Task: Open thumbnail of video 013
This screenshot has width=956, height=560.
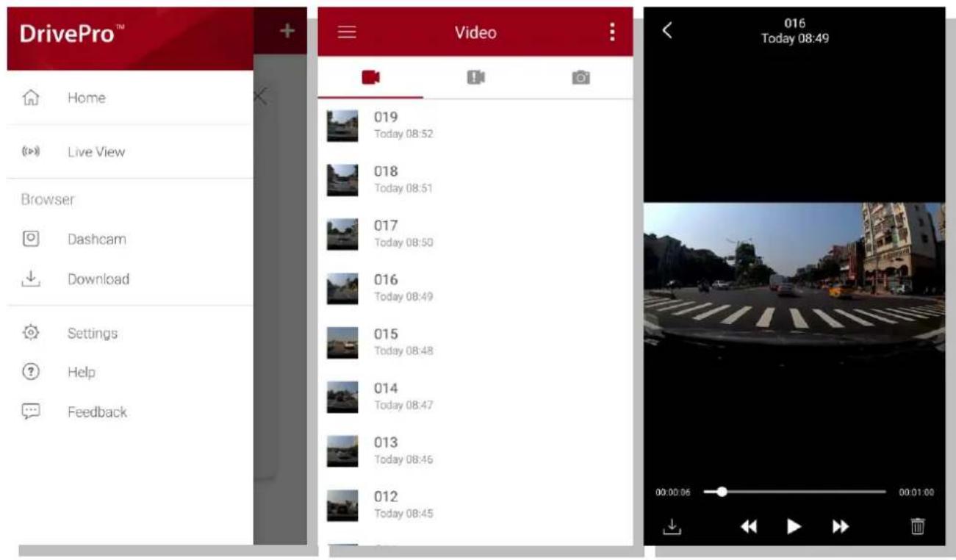Action: [342, 451]
